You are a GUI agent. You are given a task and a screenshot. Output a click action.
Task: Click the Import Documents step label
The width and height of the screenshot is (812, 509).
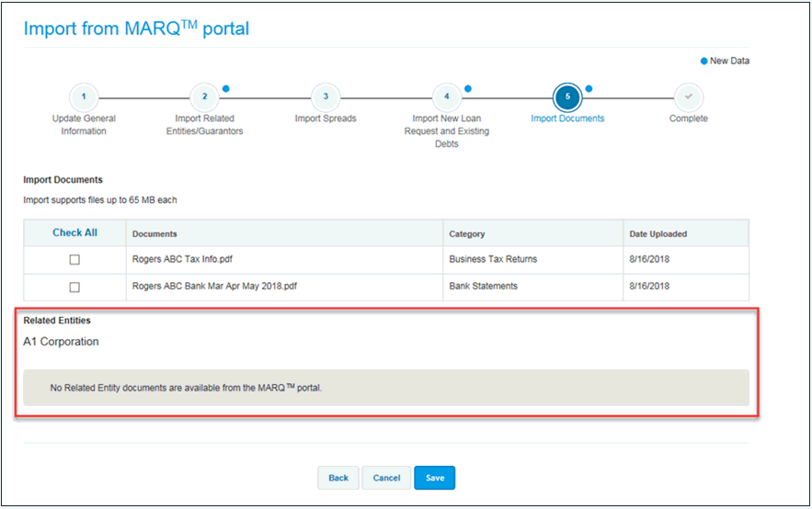coord(567,119)
